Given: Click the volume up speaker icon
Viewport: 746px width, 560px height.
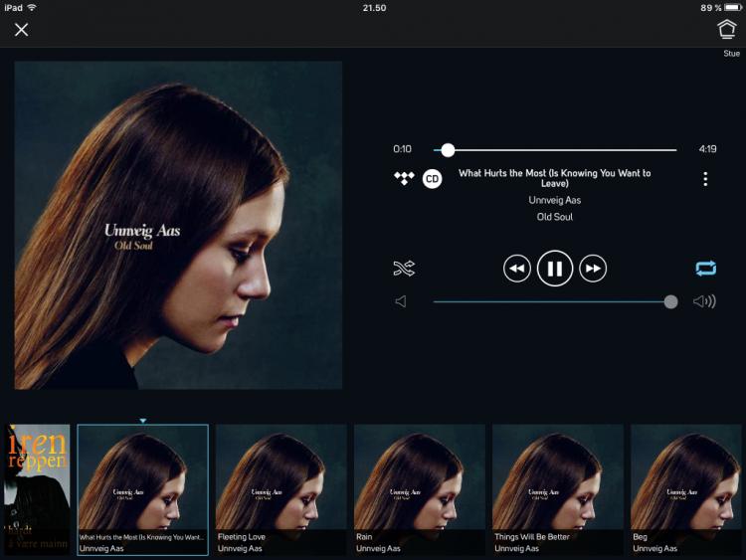Looking at the screenshot, I should click(x=704, y=301).
